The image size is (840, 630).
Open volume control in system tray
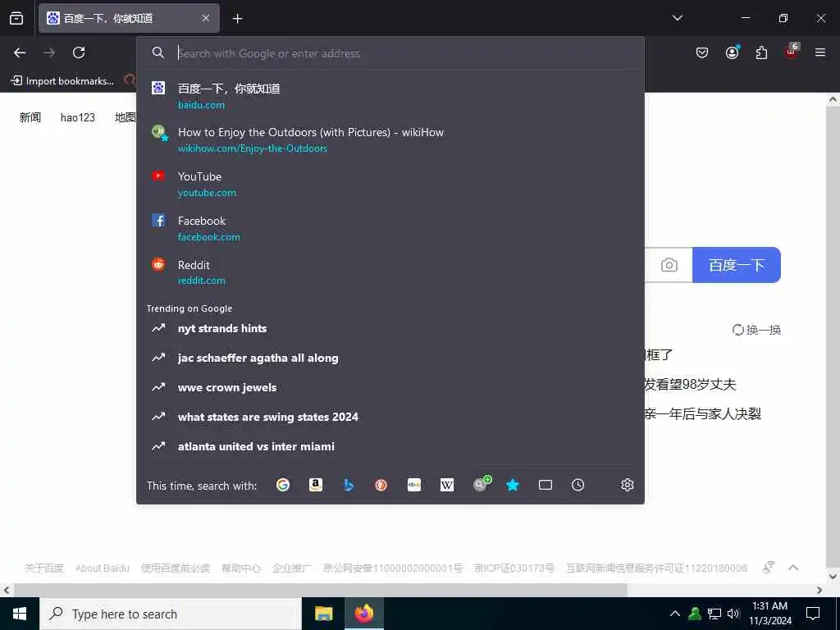coord(733,614)
